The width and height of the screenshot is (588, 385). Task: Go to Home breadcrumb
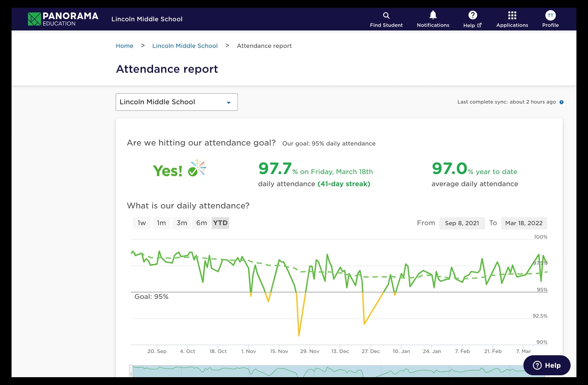pos(124,46)
